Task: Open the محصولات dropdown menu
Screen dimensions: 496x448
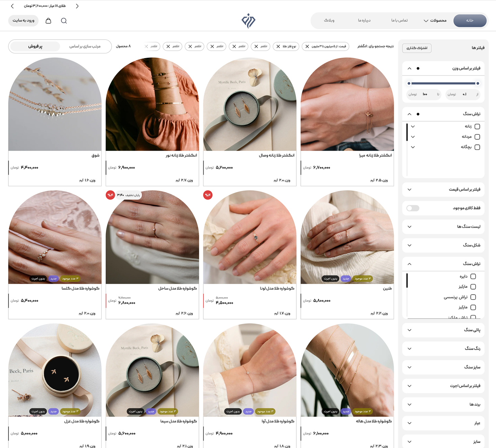Action: pos(435,21)
